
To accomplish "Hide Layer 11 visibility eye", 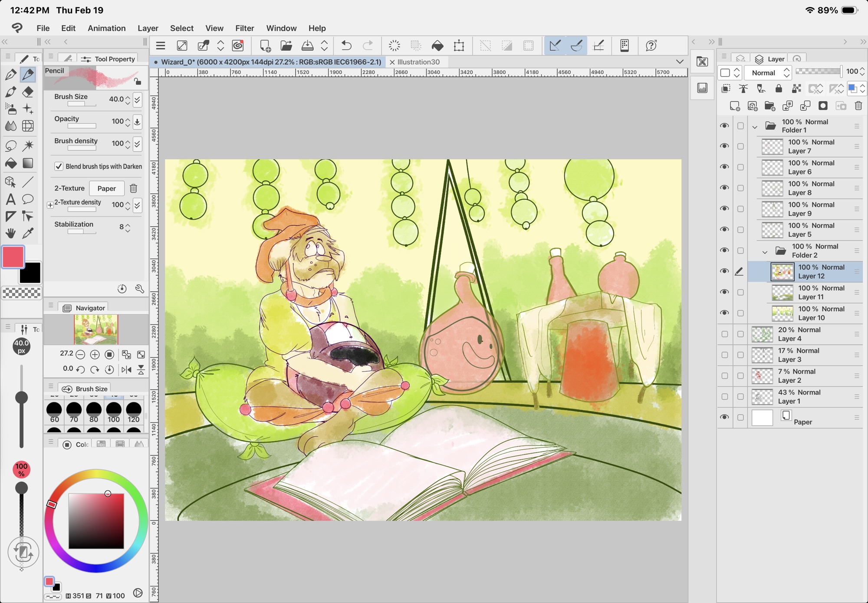I will tap(724, 292).
